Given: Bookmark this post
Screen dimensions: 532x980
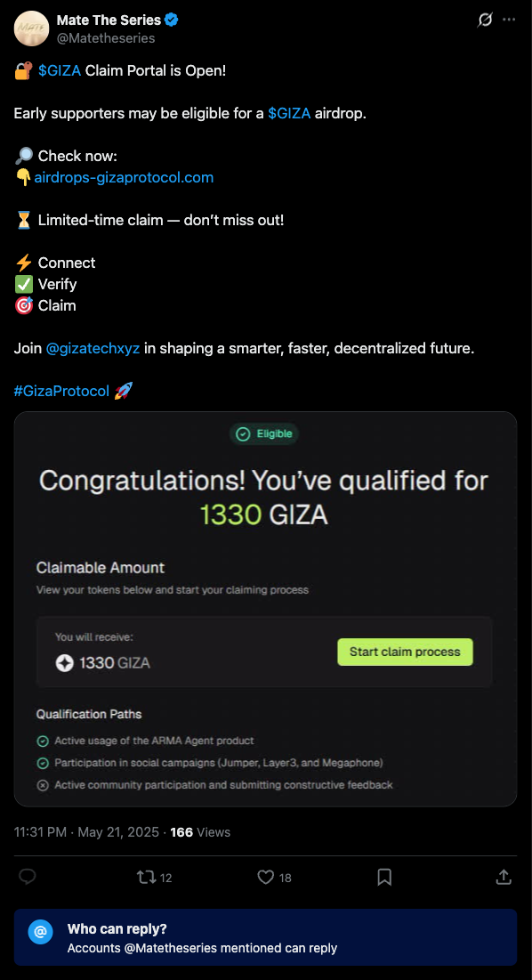Looking at the screenshot, I should pyautogui.click(x=384, y=877).
